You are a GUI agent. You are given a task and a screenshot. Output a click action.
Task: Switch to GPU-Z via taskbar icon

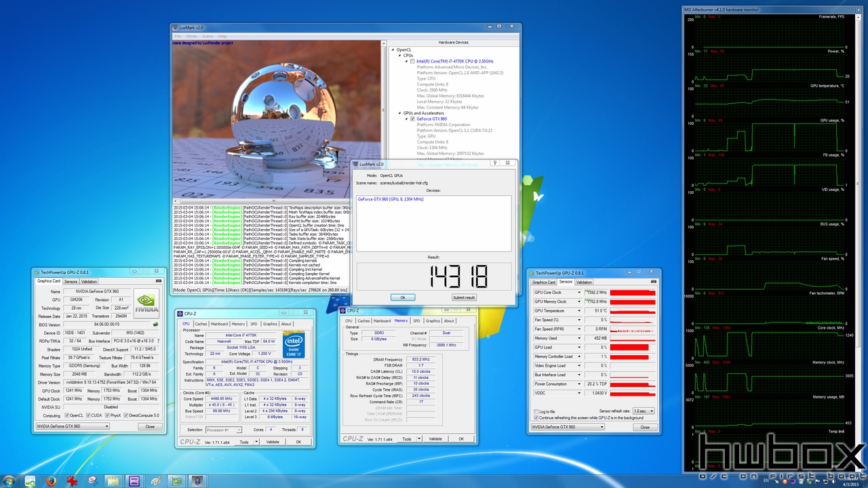click(x=176, y=481)
